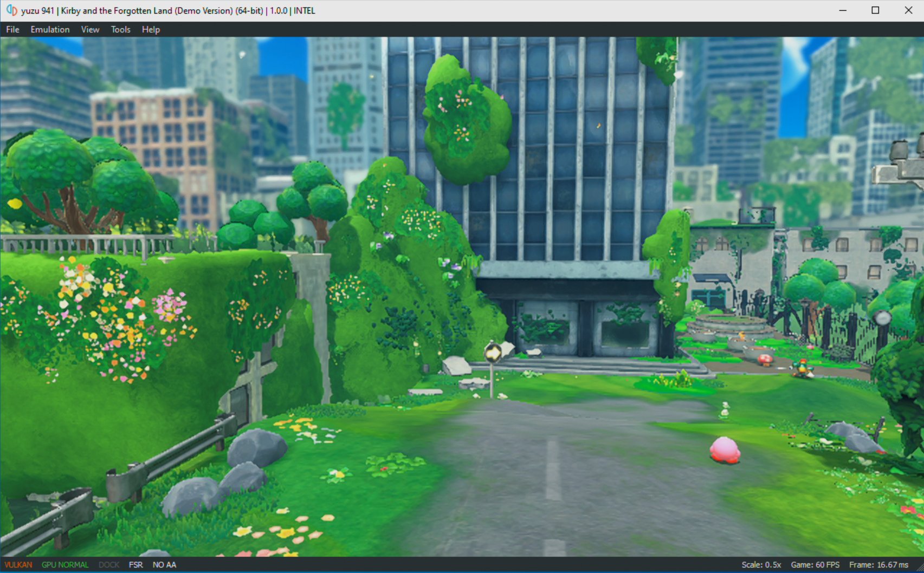Switch the FSR scaling filter

(136, 564)
